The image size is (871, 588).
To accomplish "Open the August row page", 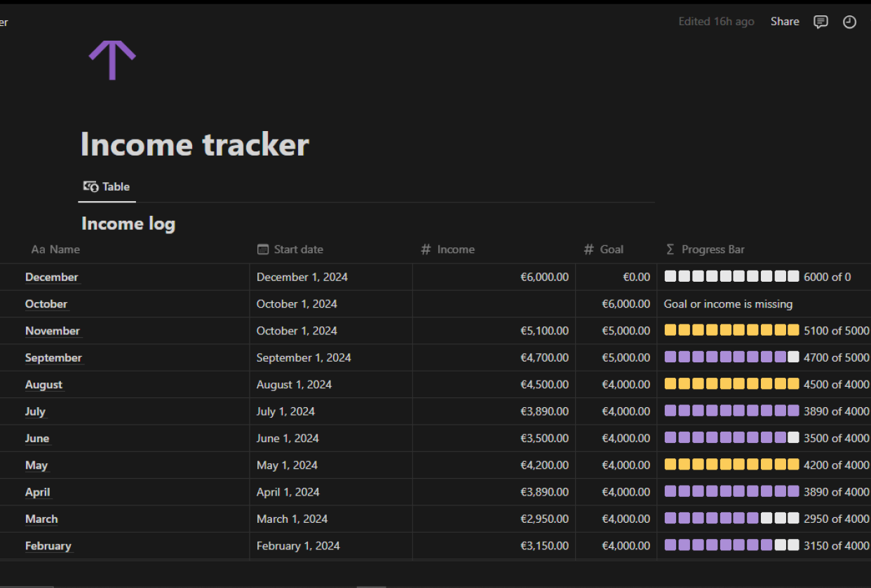I will 43,384.
